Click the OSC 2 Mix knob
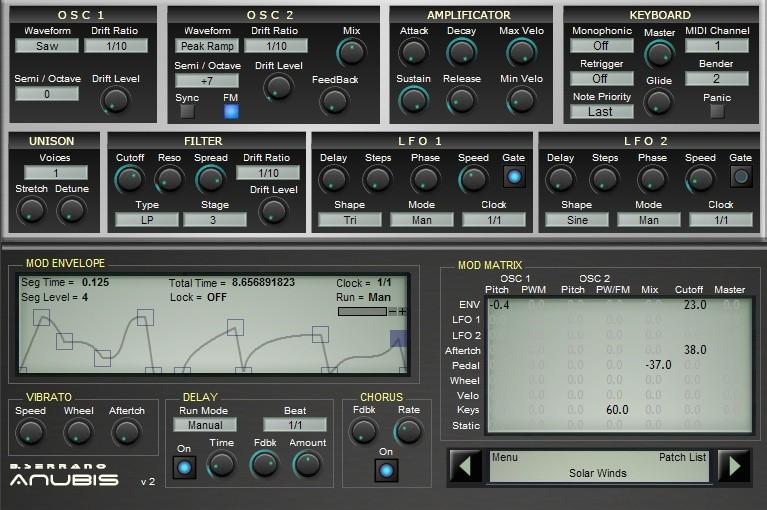767x510 pixels. (351, 52)
